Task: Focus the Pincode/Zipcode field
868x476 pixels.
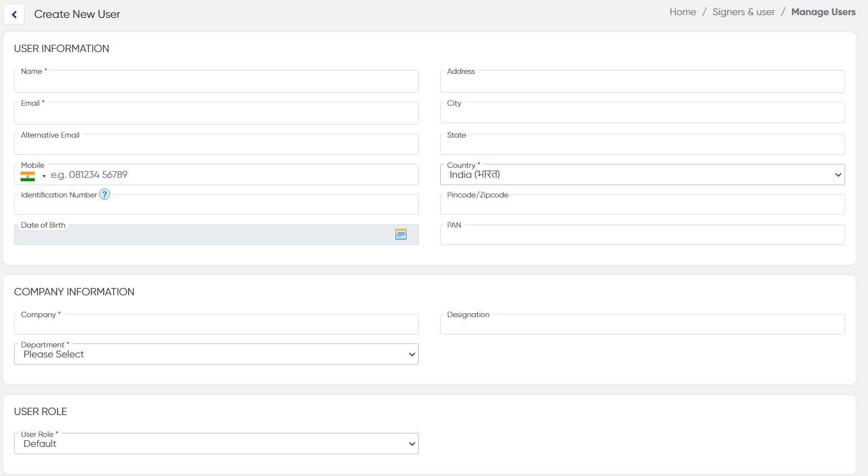Action: click(x=642, y=205)
